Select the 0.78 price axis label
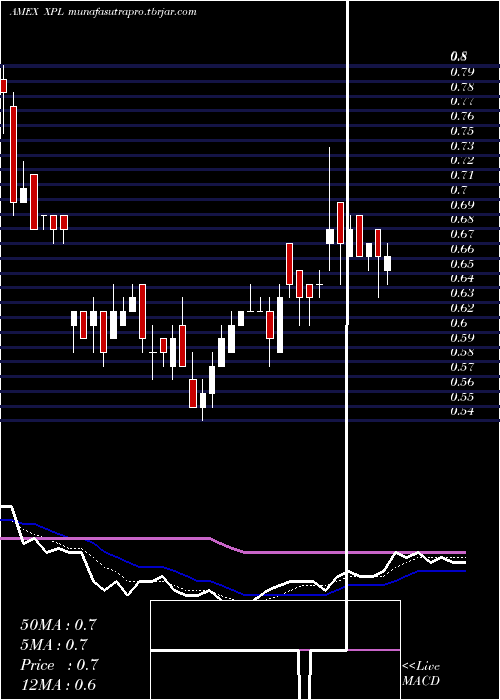The height and width of the screenshot is (700, 500). coord(462,86)
